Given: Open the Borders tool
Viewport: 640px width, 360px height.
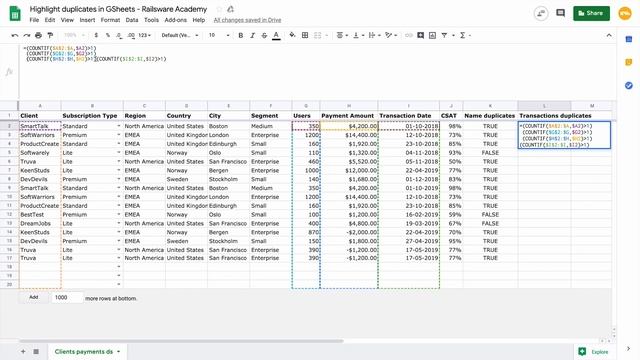Looking at the screenshot, I should 305,36.
